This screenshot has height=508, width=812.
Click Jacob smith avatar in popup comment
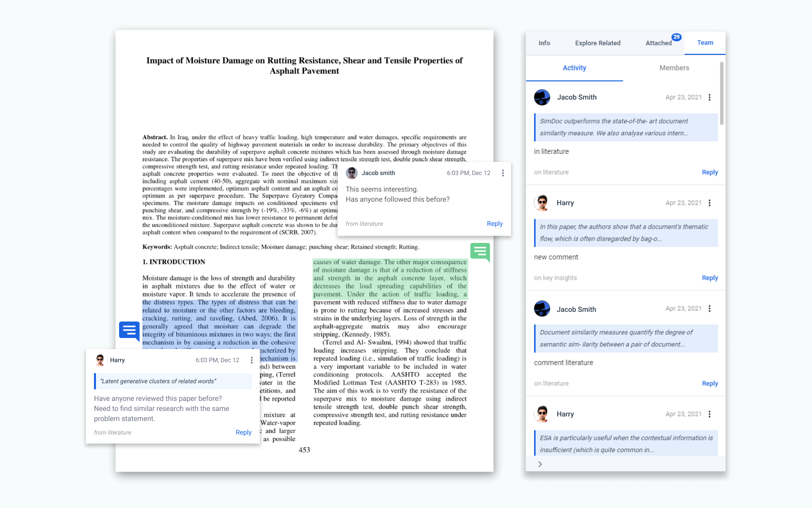point(352,173)
